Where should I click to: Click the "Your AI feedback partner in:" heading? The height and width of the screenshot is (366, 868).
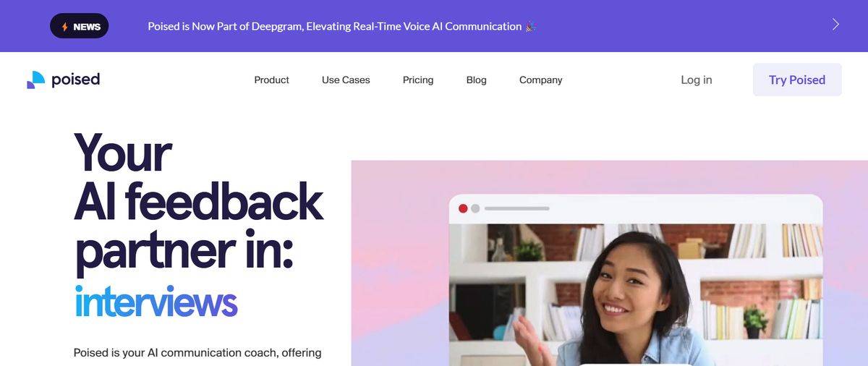(x=198, y=202)
